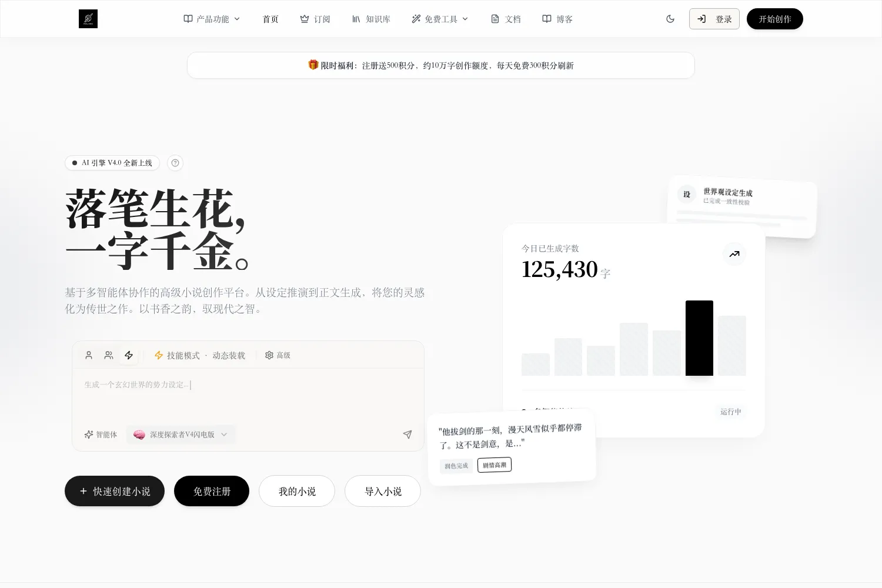Viewport: 882px width, 588px height.
Task: Click the plus icon in 快速创建小说
Action: 83,491
